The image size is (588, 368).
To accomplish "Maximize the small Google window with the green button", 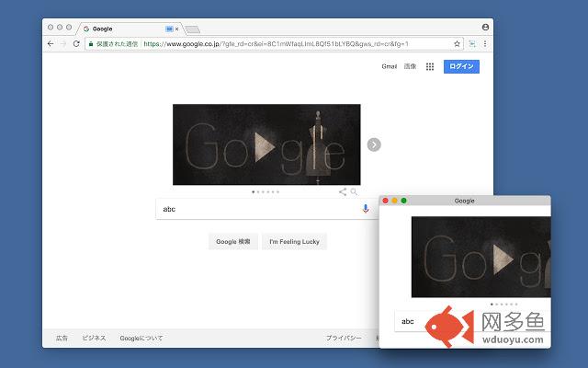I will click(x=404, y=201).
